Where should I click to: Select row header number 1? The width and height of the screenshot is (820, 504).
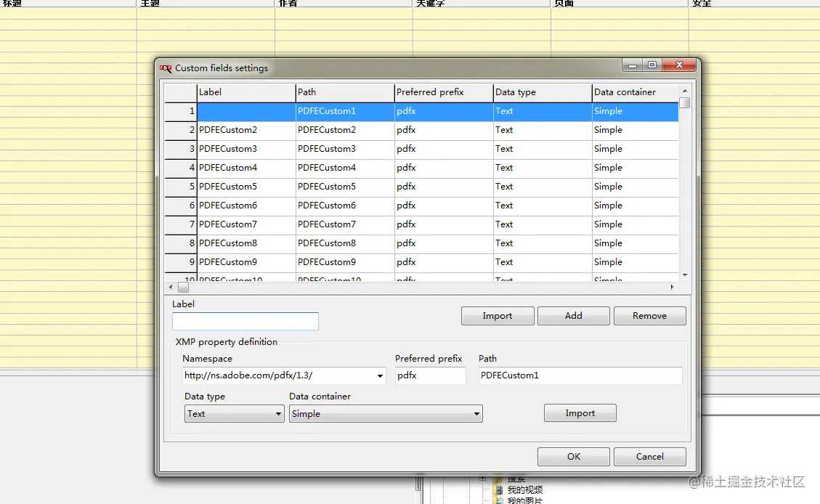pos(180,111)
